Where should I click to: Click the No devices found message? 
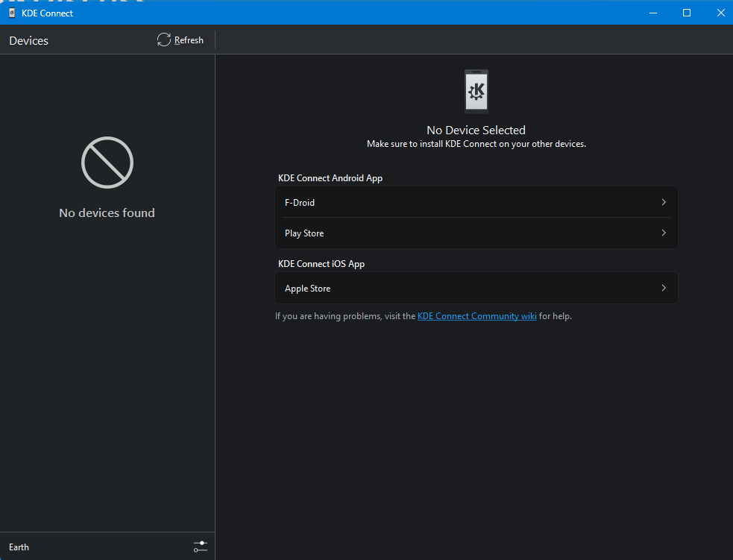click(107, 213)
